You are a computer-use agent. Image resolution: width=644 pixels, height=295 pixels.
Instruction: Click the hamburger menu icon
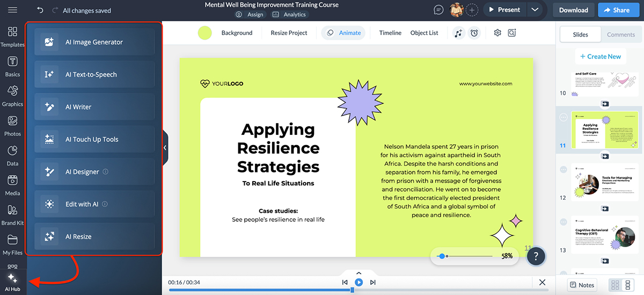(12, 10)
